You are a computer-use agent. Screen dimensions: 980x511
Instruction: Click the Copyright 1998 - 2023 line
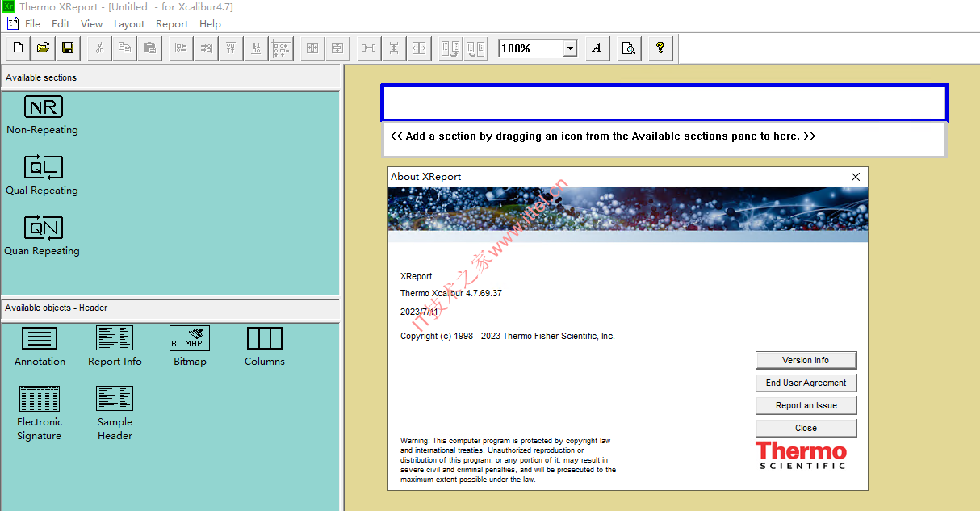coord(508,336)
